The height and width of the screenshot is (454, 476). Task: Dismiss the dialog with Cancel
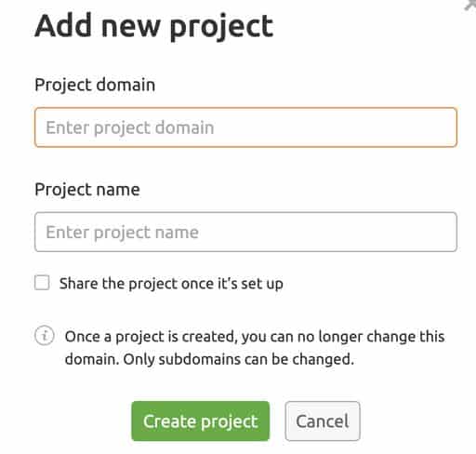point(323,421)
